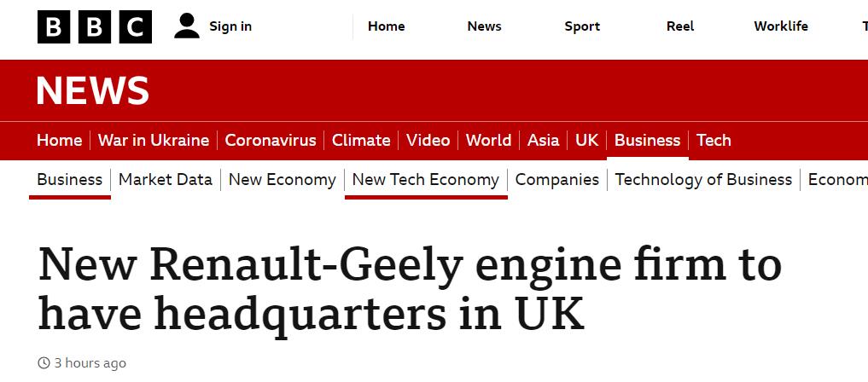Open the Video section
This screenshot has width=868, height=382.
coord(428,141)
